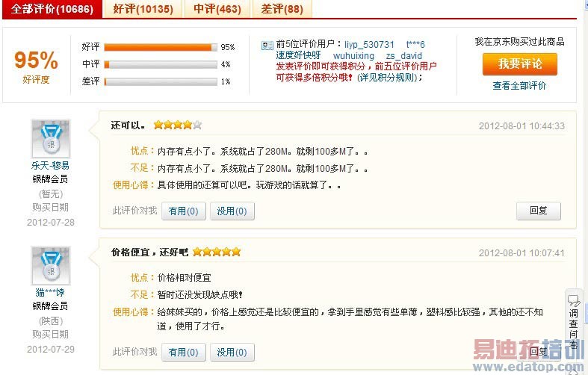Click the purchase date 2012-07-28
This screenshot has height=375, width=588.
[51, 223]
